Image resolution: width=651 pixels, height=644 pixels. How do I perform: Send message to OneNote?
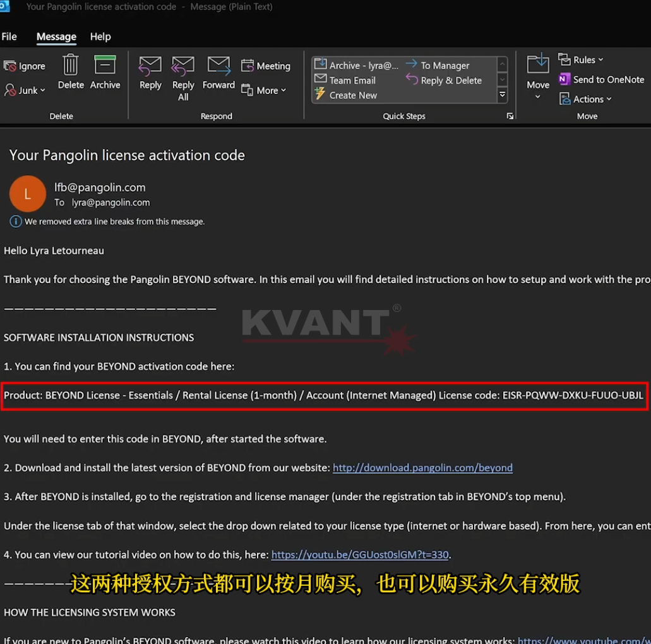pyautogui.click(x=602, y=80)
